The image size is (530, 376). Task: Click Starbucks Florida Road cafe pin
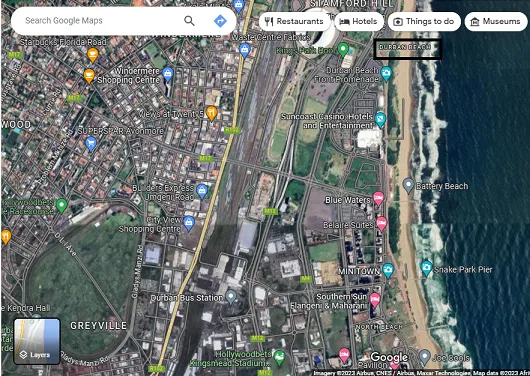point(93,55)
